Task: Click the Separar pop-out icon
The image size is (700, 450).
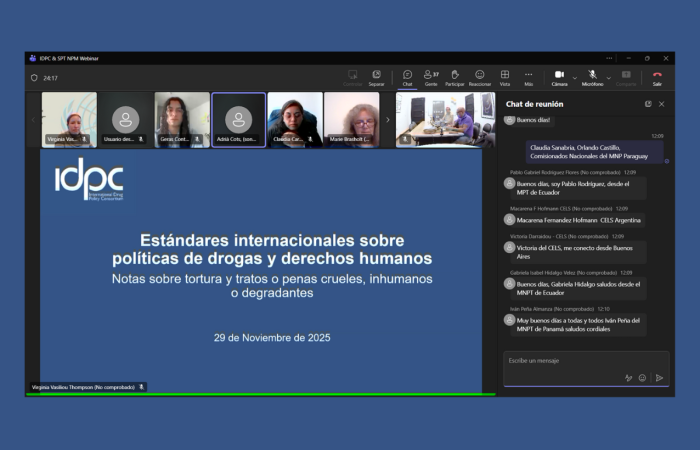Action: coord(376,76)
